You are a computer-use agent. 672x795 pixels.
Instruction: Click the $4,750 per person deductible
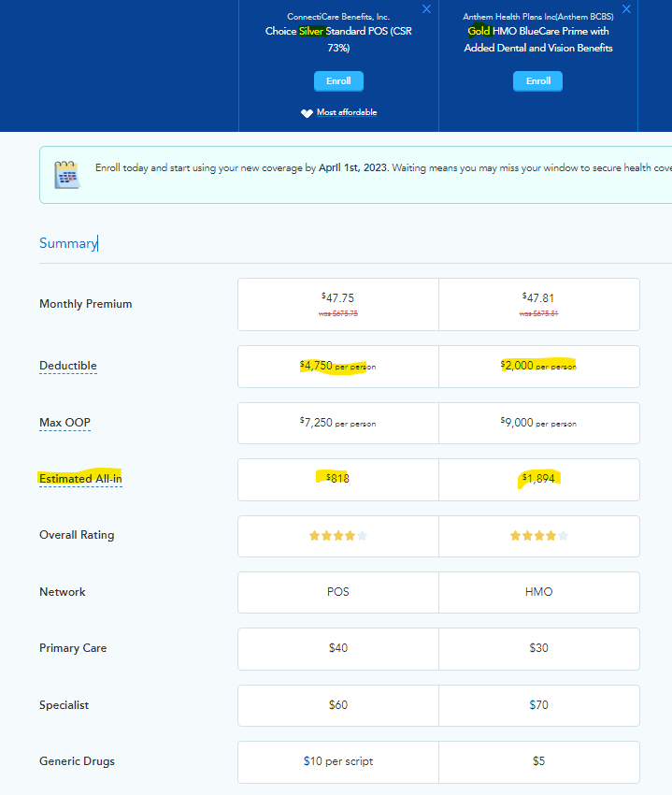click(x=338, y=366)
